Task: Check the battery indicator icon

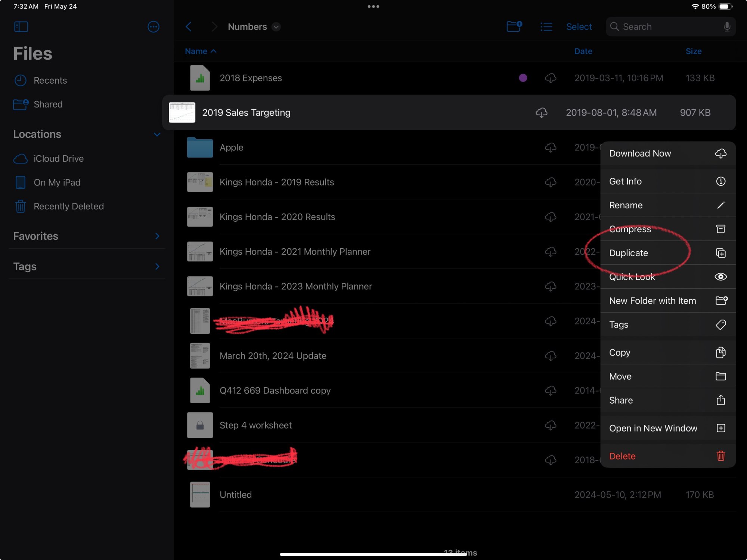Action: pyautogui.click(x=725, y=6)
